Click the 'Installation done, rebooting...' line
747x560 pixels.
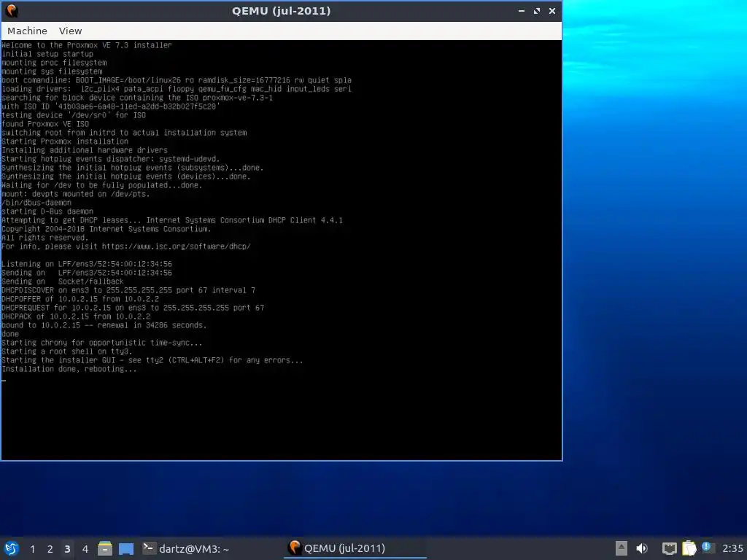[69, 369]
